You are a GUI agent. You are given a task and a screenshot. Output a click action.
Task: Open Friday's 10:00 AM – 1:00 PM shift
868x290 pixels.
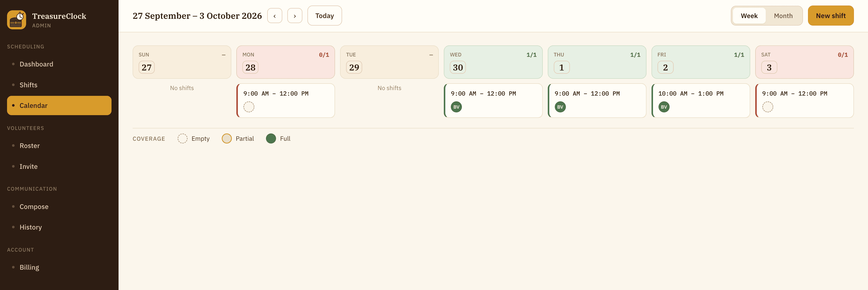coord(701,101)
